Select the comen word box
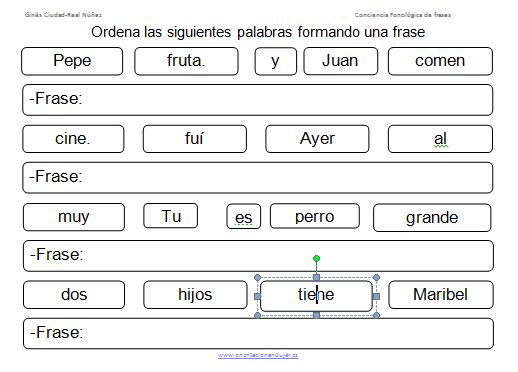This screenshot has width=518, height=372. coord(440,61)
